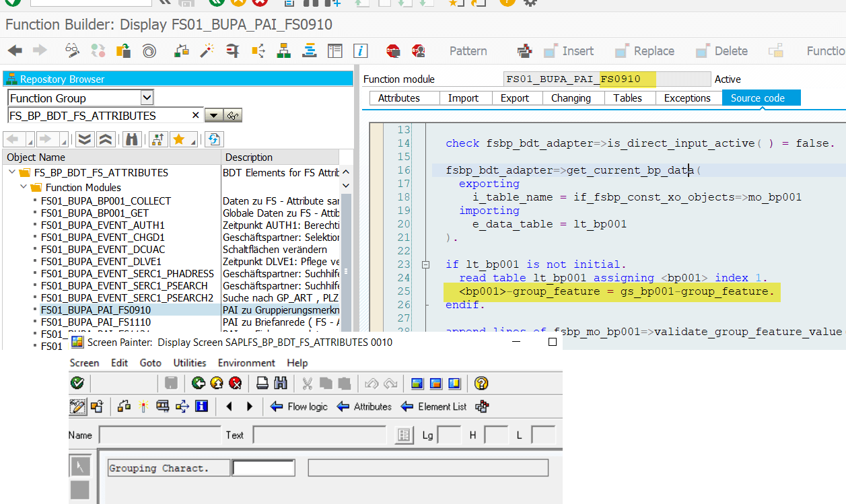
Task: Collapse the Function Modules tree node
Action: (x=23, y=187)
